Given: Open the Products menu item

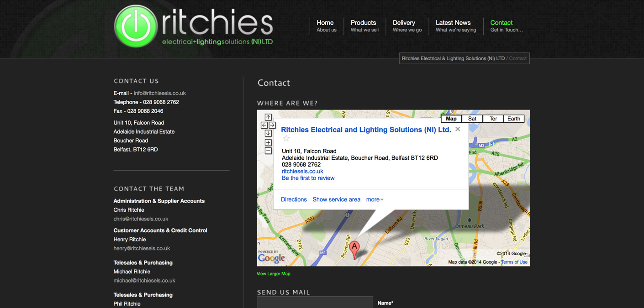Looking at the screenshot, I should click(364, 26).
